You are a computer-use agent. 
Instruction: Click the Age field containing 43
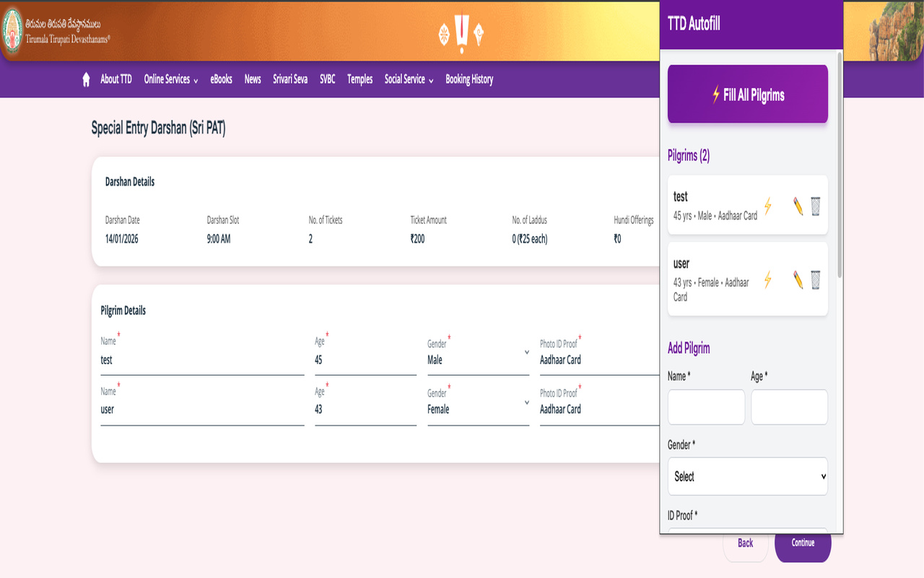(x=365, y=410)
